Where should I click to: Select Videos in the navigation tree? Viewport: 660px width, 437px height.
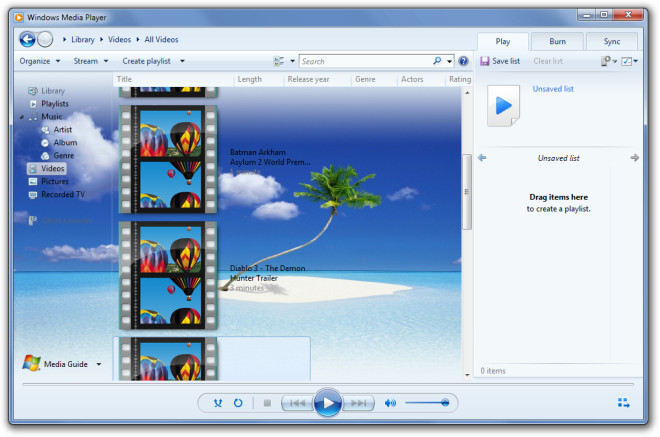[47, 169]
